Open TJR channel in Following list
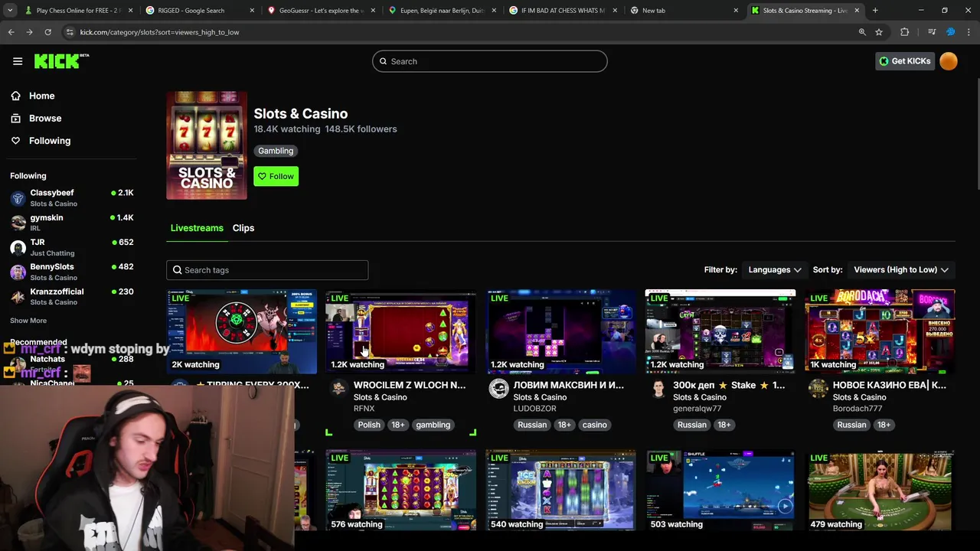The height and width of the screenshot is (551, 980). tap(72, 246)
